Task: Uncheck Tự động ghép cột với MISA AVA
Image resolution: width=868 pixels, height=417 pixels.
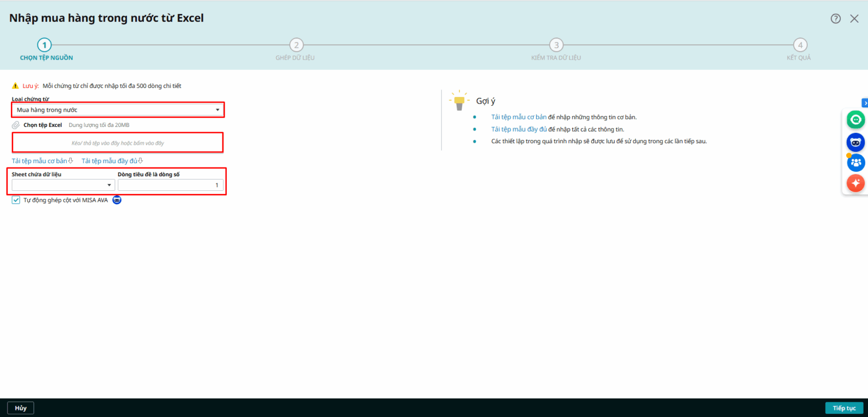Action: [x=16, y=200]
